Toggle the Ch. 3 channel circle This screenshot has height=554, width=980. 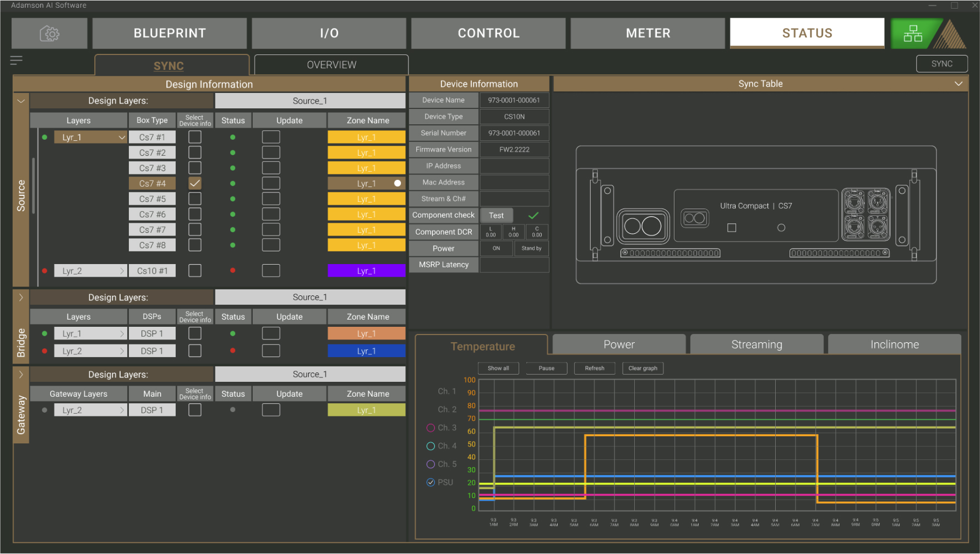coord(431,428)
